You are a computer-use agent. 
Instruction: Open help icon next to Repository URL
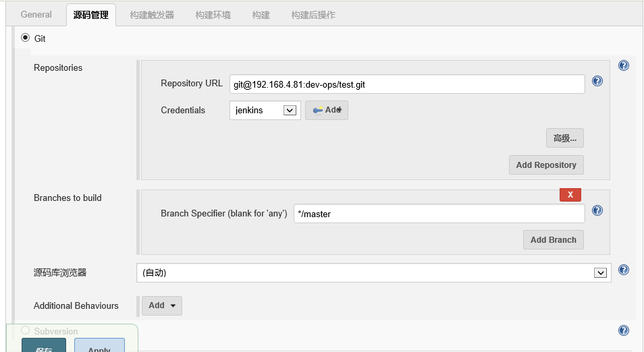point(597,81)
